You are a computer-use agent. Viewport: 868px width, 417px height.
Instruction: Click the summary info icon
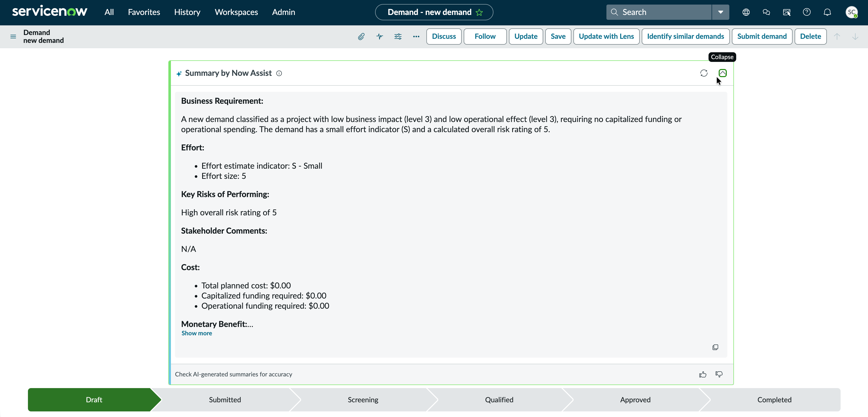(x=279, y=73)
